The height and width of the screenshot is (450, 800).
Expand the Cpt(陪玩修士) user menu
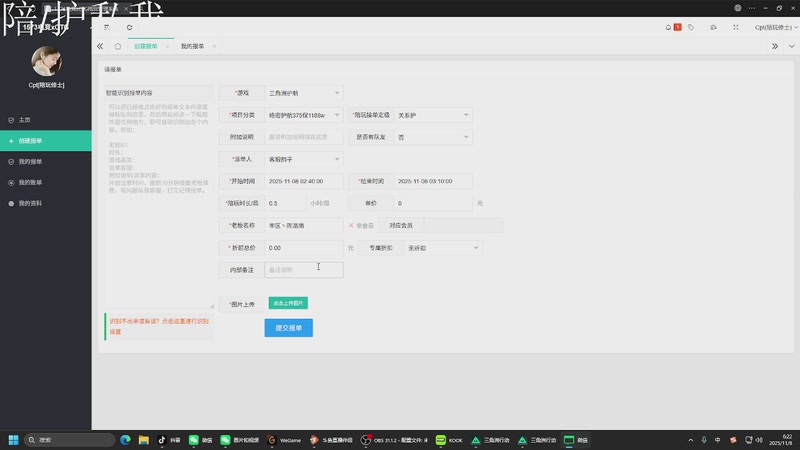coord(776,28)
